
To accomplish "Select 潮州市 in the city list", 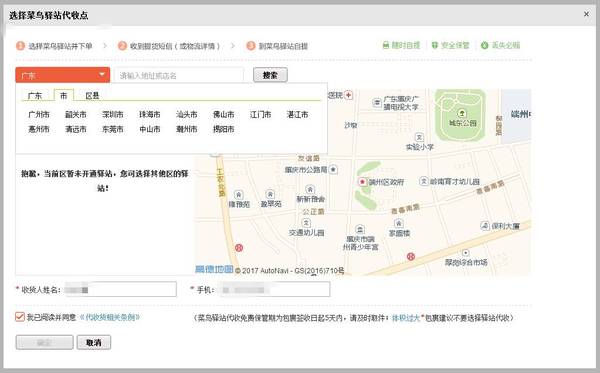I will coord(187,129).
